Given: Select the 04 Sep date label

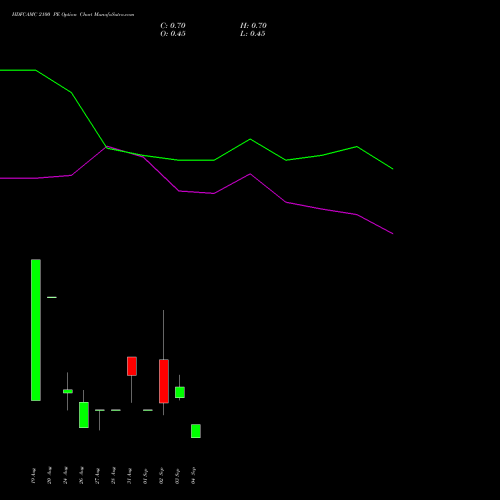Looking at the screenshot, I should [x=193, y=476].
